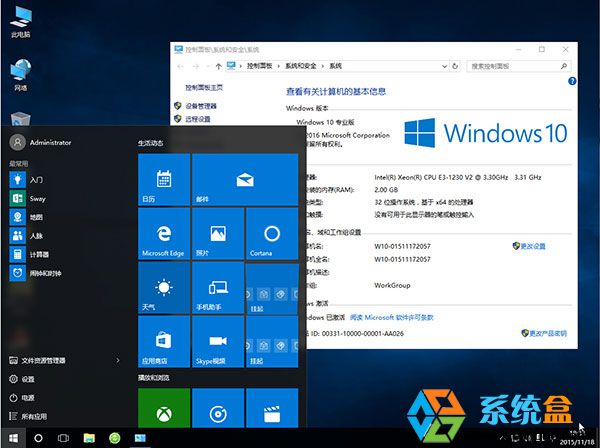
Task: Expand the breadcrumb arrow after 控制面板
Action: (278, 66)
